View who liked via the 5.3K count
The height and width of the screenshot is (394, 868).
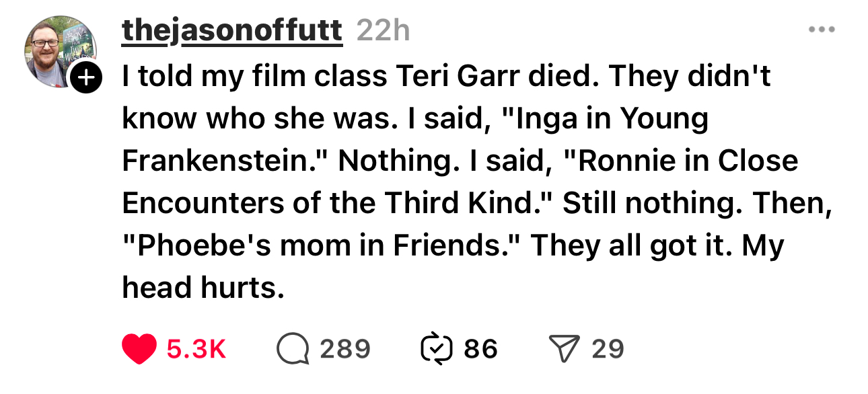coord(196,349)
